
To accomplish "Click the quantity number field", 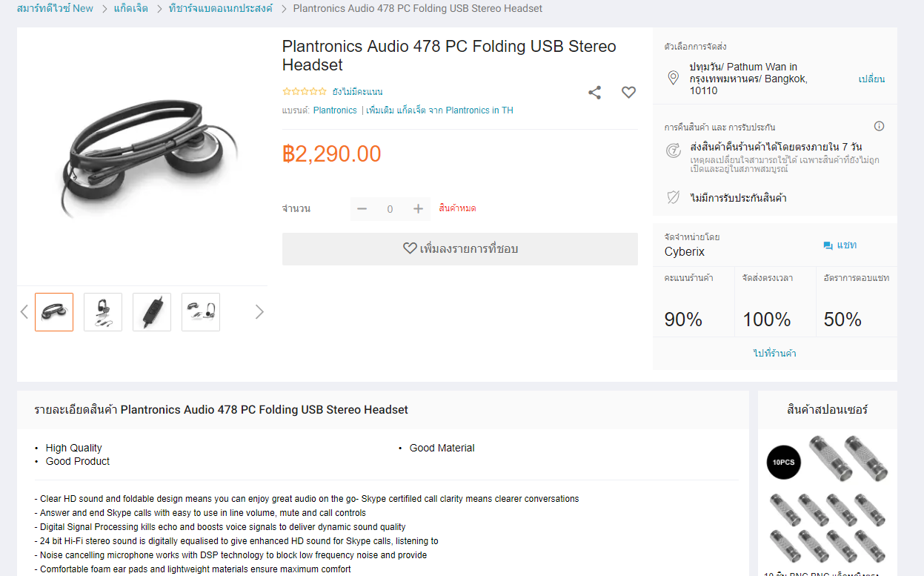I will point(390,209).
